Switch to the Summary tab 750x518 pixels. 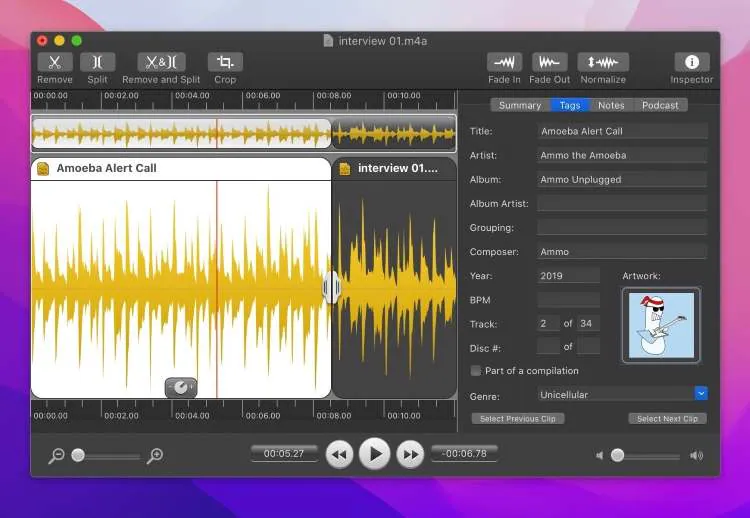click(520, 105)
